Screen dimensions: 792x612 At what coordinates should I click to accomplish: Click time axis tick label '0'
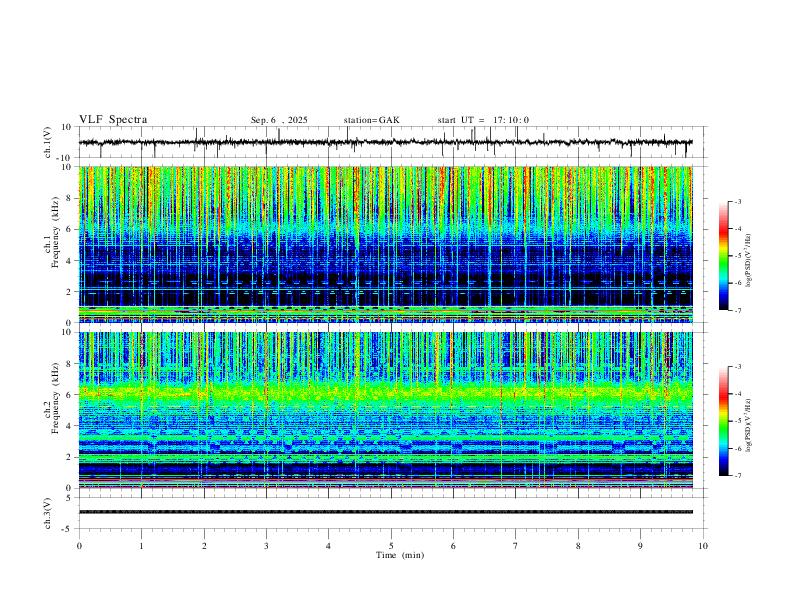point(79,546)
